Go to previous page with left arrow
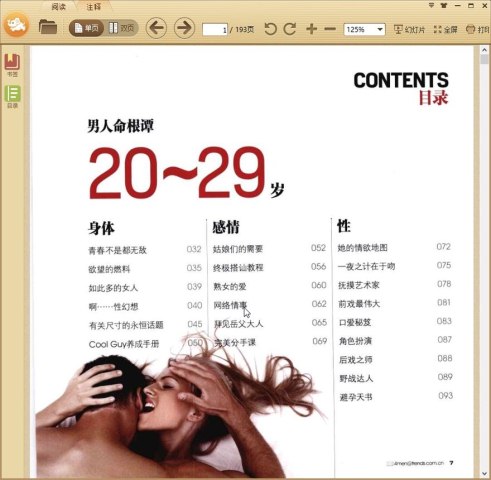This screenshot has height=480, width=491. tap(156, 28)
